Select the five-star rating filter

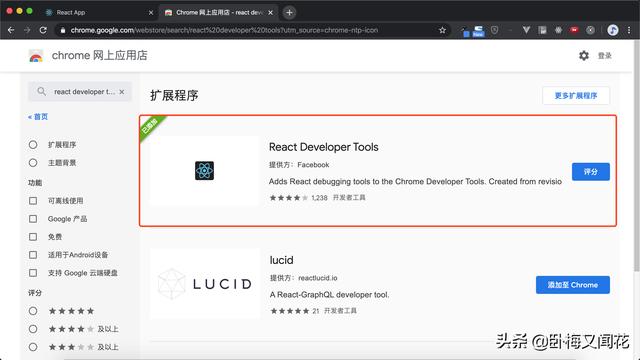point(33,311)
